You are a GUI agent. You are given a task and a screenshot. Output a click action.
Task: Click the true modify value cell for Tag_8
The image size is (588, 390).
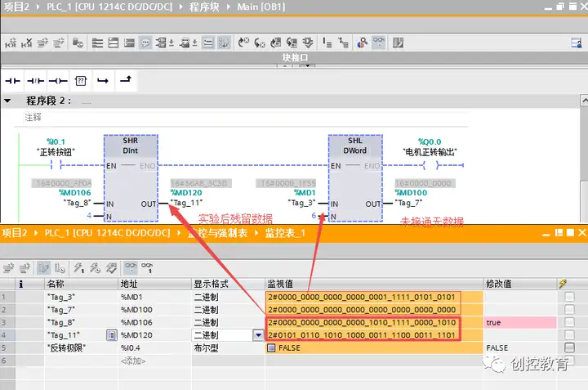520,322
